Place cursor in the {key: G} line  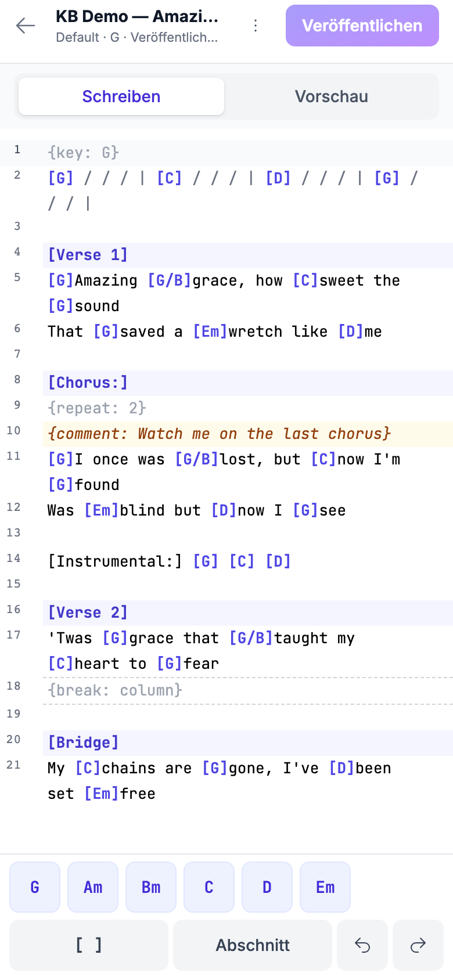(248, 153)
